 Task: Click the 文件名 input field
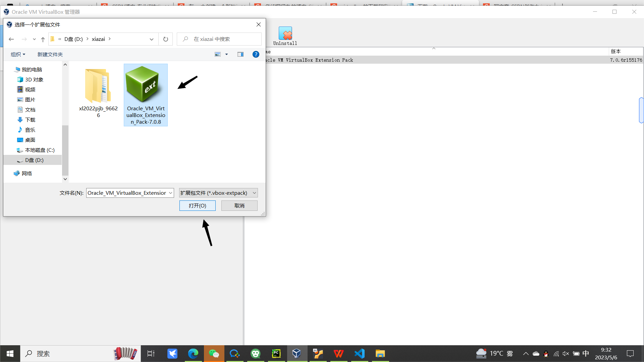[x=127, y=193]
